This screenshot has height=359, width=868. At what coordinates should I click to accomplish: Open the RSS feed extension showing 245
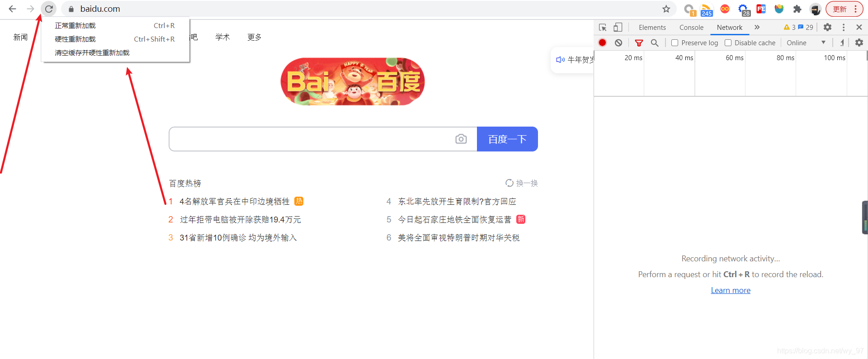[707, 9]
